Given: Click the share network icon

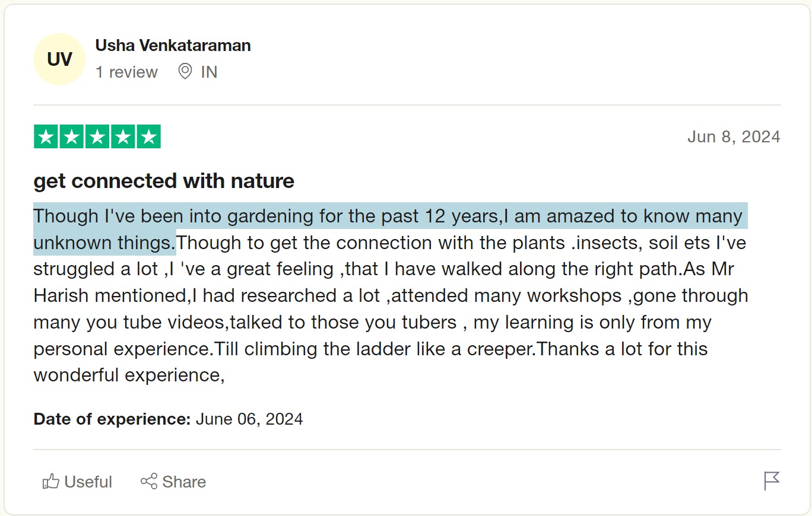Looking at the screenshot, I should point(149,481).
